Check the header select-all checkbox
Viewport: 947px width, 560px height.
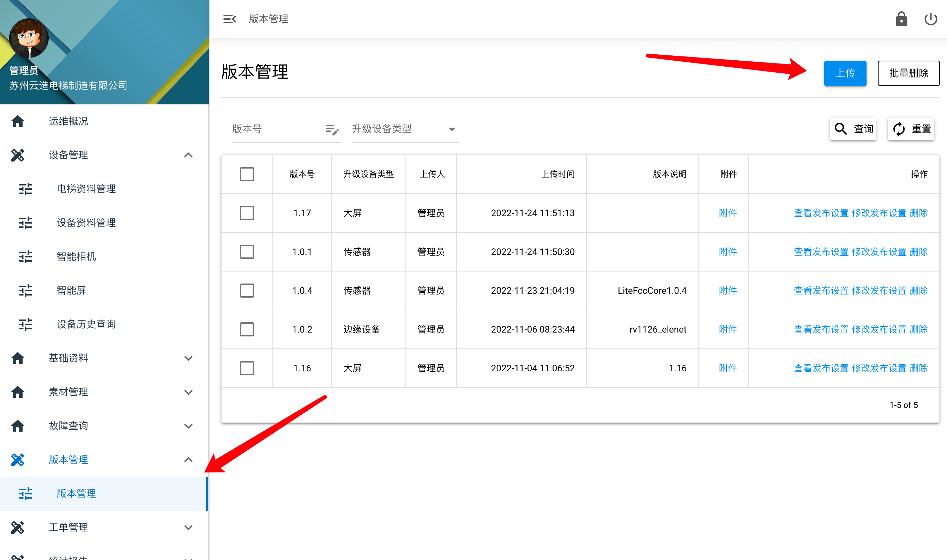coord(247,174)
